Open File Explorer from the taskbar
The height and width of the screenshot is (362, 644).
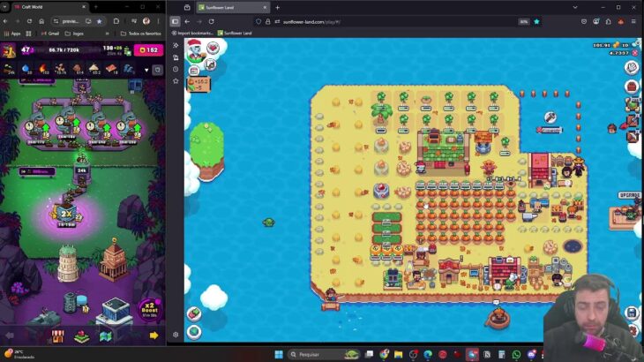click(x=398, y=354)
